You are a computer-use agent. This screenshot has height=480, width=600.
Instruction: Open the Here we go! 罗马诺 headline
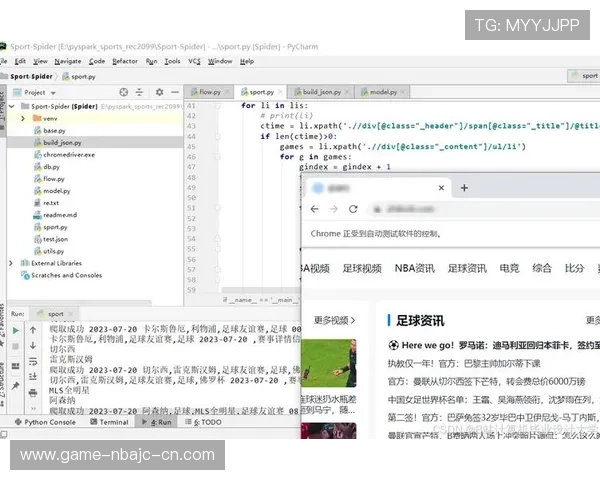coord(494,345)
